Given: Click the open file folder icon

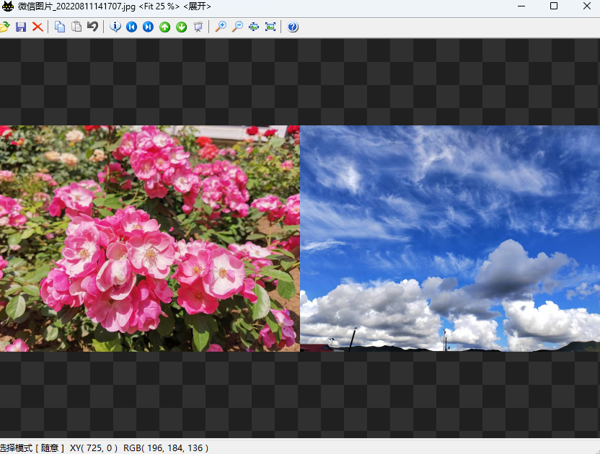Looking at the screenshot, I should 4,26.
